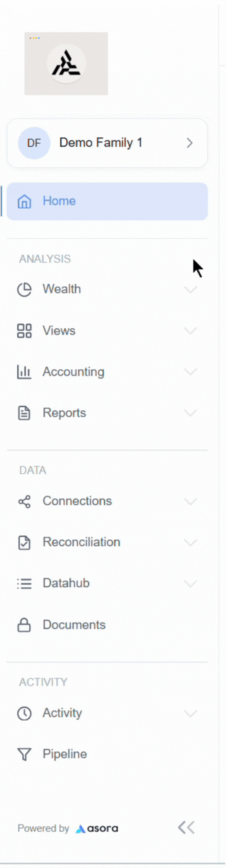
Task: Go to the Home menu item
Action: point(107,201)
